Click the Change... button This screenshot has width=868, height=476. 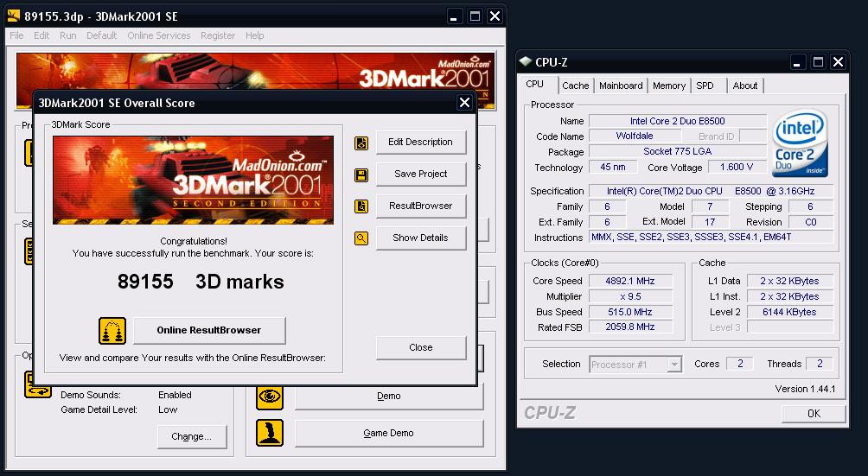click(x=192, y=437)
